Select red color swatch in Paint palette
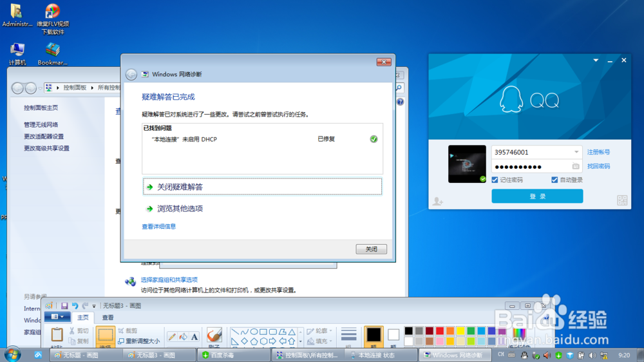This screenshot has width=644, height=362. [x=440, y=331]
